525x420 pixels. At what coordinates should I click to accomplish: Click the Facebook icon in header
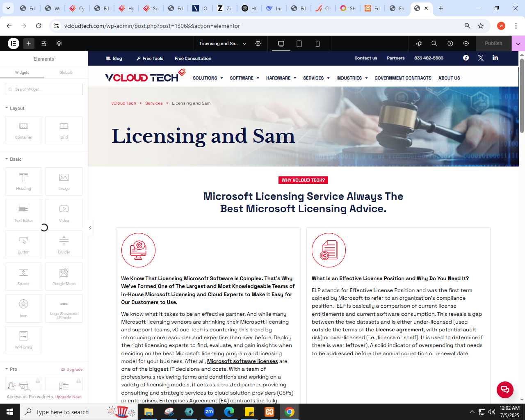click(x=466, y=58)
